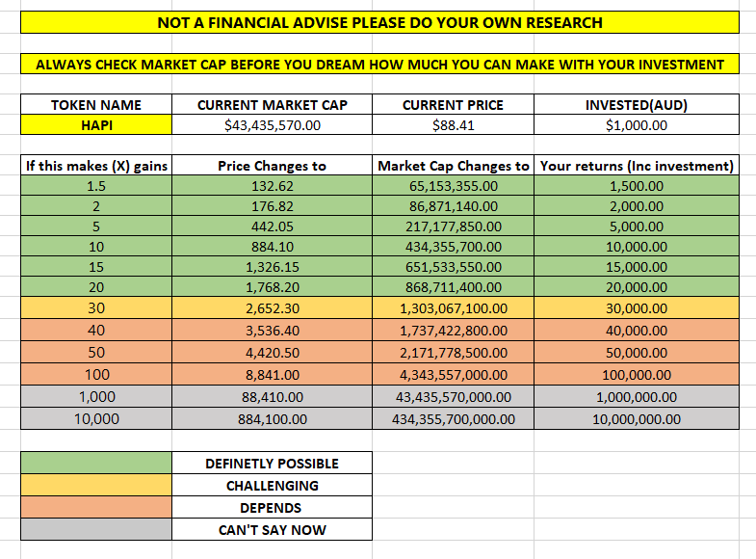Click the 100,000.00 returns cell

click(637, 374)
